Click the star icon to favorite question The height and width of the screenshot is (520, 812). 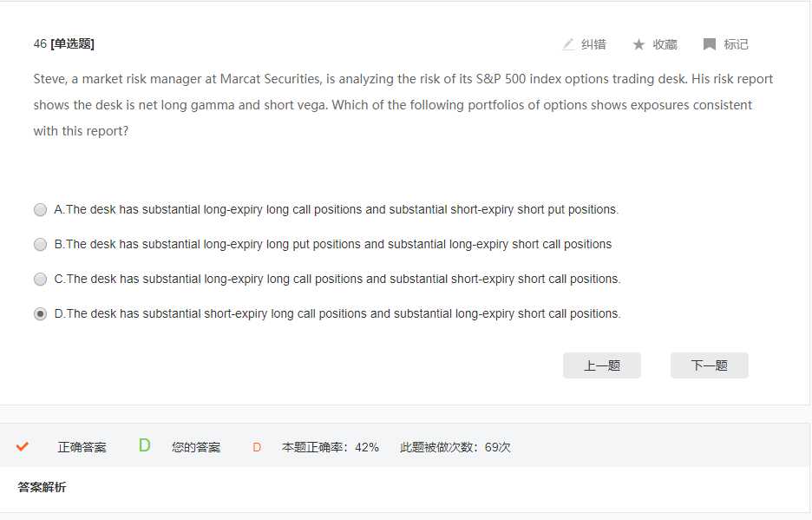point(638,44)
